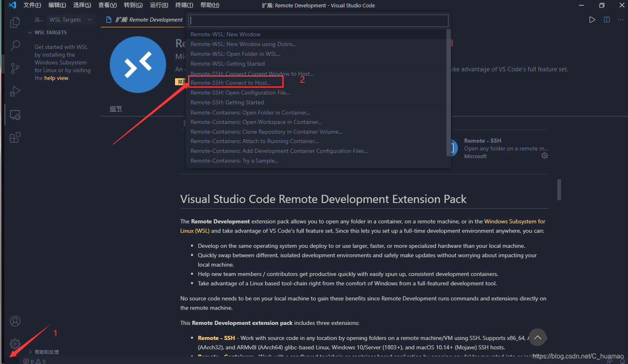Choose Remote-Containers: Try a Sample...
The image size is (628, 364).
[317, 161]
